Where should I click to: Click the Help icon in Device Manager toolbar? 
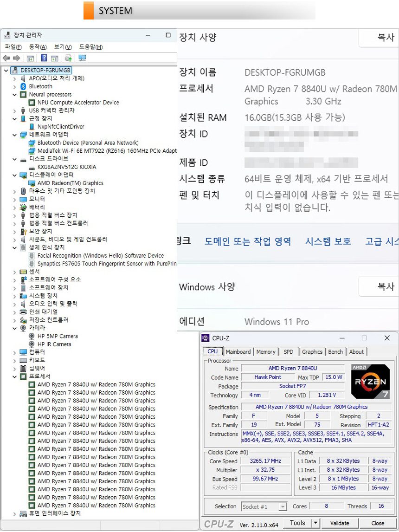pyautogui.click(x=44, y=58)
